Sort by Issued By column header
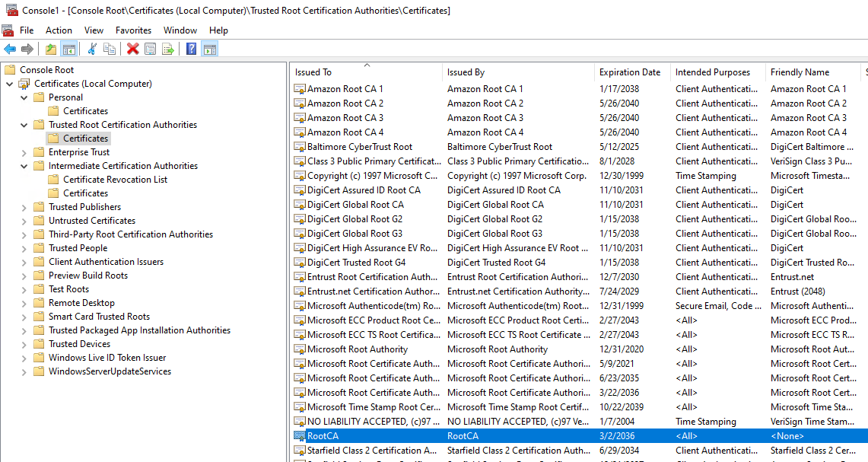This screenshot has height=462, width=868. click(466, 72)
